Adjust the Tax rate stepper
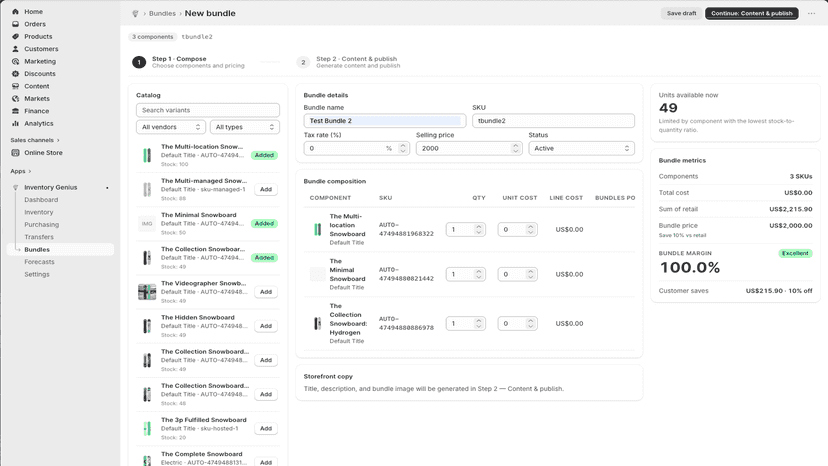 pos(403,148)
